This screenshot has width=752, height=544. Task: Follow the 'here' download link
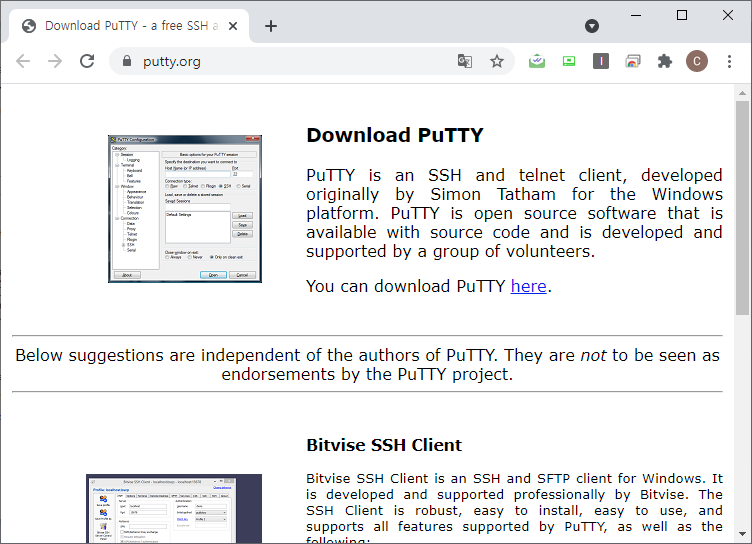[529, 286]
